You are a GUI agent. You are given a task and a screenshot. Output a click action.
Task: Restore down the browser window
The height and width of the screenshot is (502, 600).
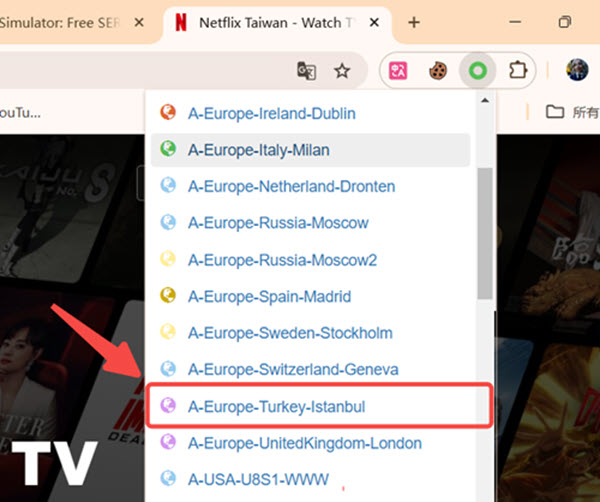[x=565, y=22]
